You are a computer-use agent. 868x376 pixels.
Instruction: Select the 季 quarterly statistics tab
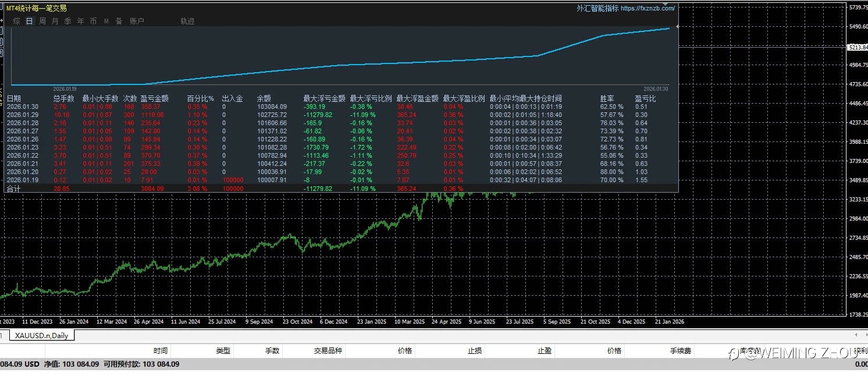(68, 21)
